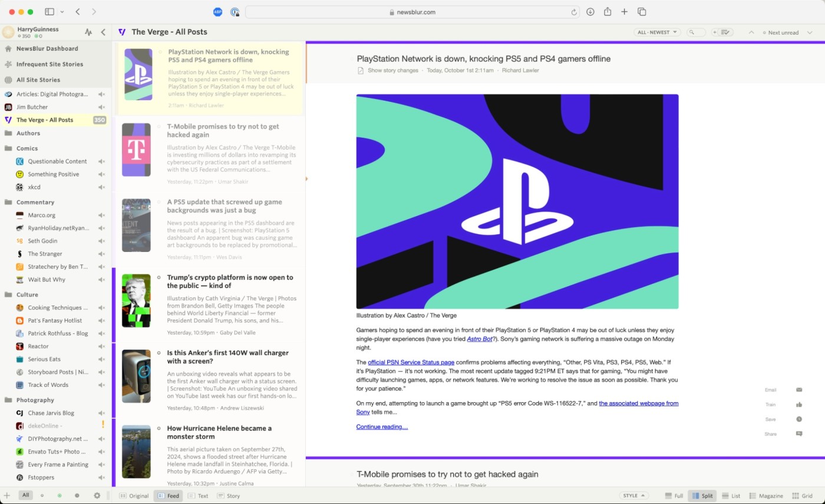Open the PlayStation logo article image
Viewport: 825px width, 504px height.
point(517,201)
